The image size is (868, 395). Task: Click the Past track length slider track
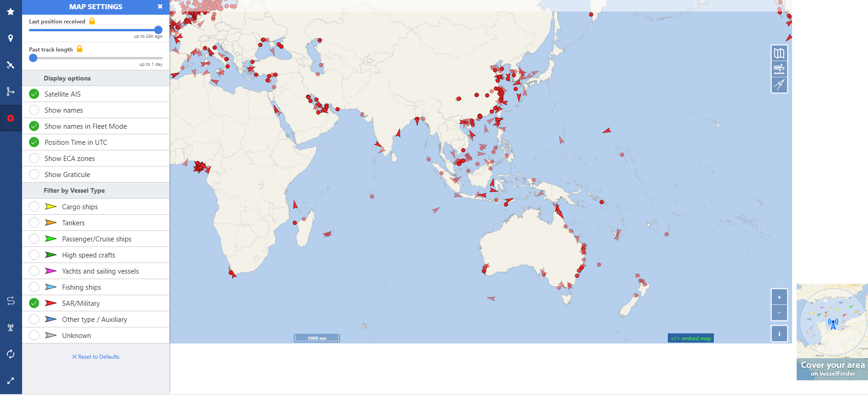click(96, 58)
